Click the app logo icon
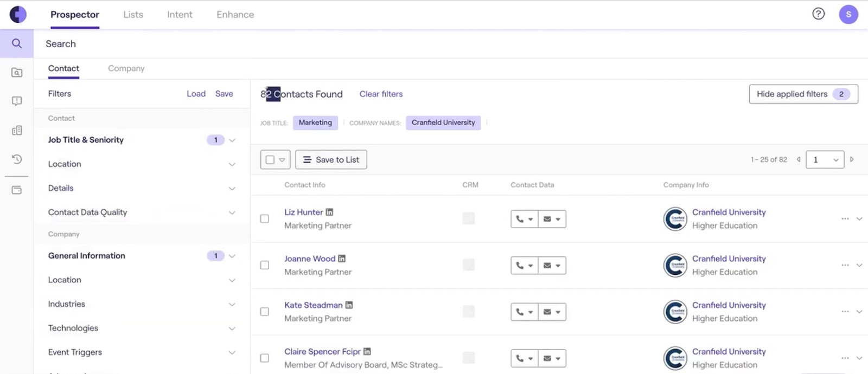868x374 pixels. click(x=18, y=14)
